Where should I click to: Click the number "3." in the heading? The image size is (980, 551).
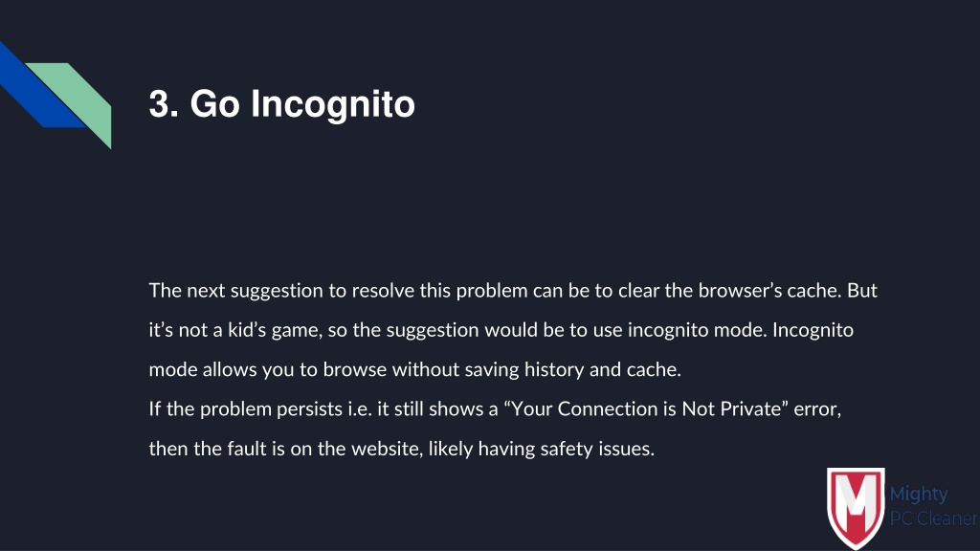164,103
